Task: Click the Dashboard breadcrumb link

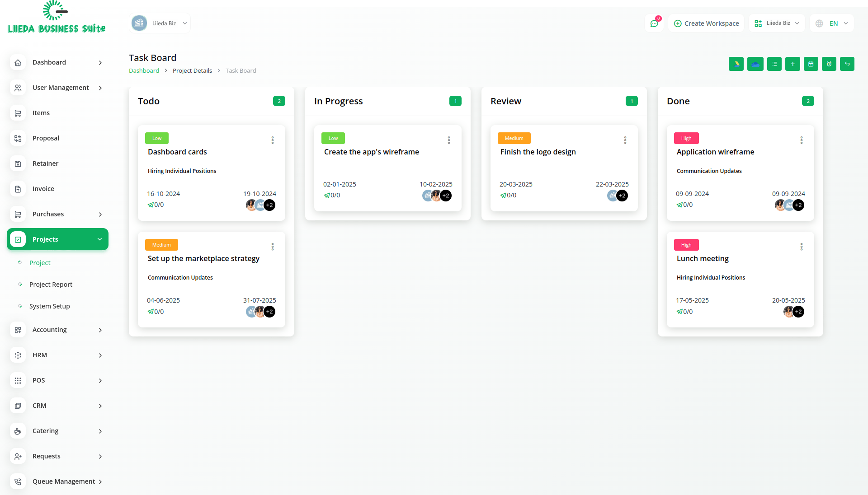Action: [144, 71]
